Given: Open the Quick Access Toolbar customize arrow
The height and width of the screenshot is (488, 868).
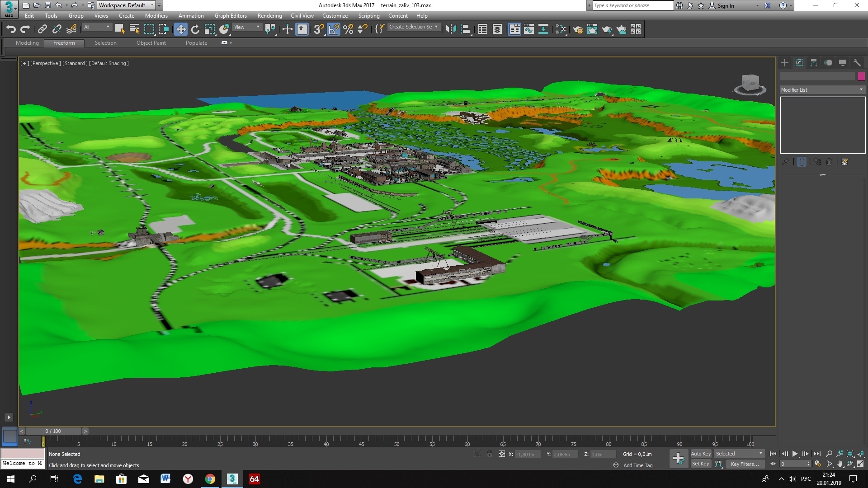Looking at the screenshot, I should 159,5.
